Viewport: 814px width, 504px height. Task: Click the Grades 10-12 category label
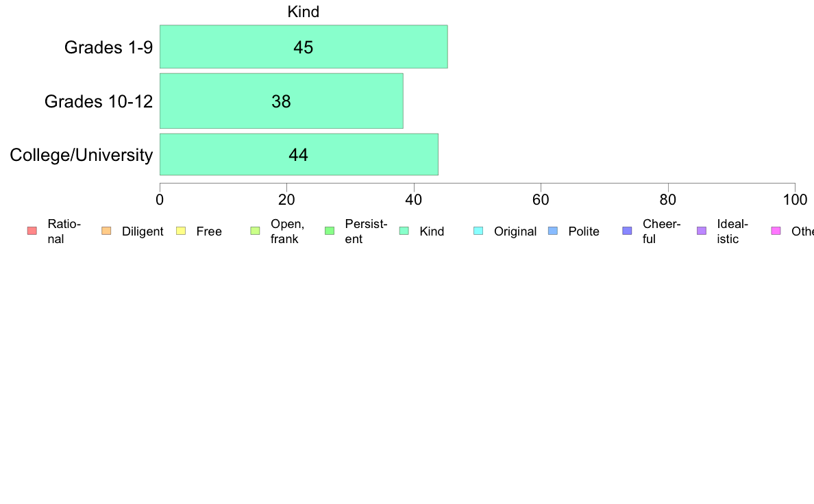click(x=99, y=101)
